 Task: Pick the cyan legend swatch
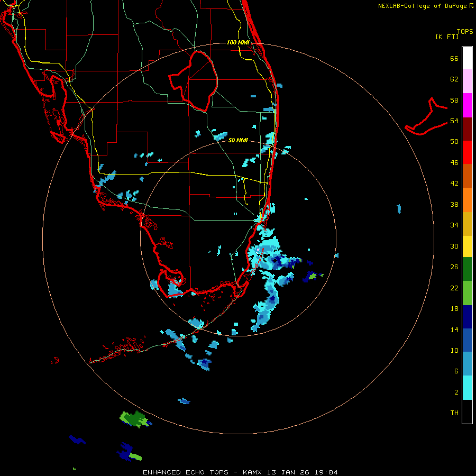click(x=467, y=388)
